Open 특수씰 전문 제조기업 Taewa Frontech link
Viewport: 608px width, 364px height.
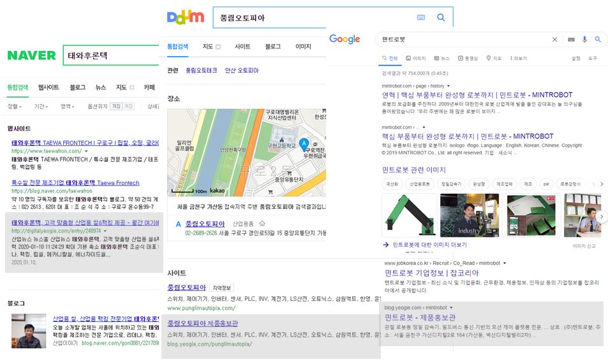75,182
